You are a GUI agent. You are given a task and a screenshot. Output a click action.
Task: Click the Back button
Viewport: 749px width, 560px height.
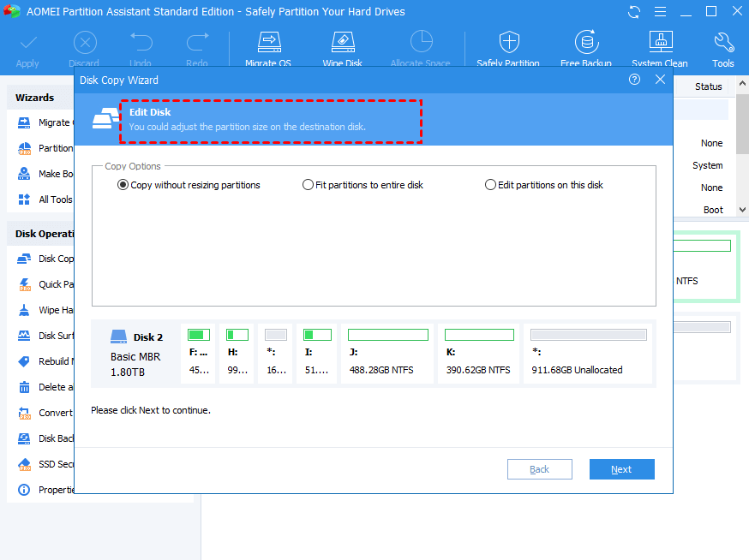pyautogui.click(x=540, y=469)
